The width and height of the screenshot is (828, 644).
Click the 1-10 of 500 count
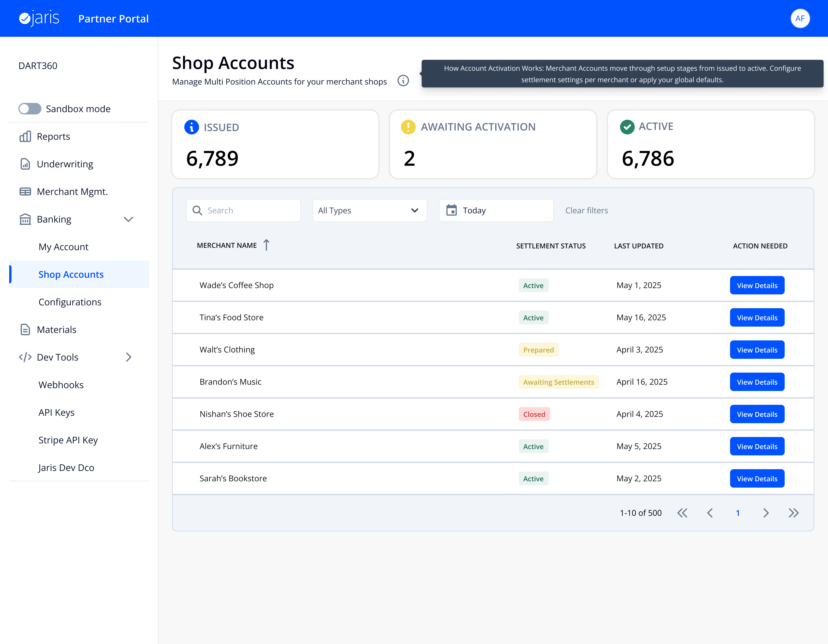pyautogui.click(x=641, y=513)
